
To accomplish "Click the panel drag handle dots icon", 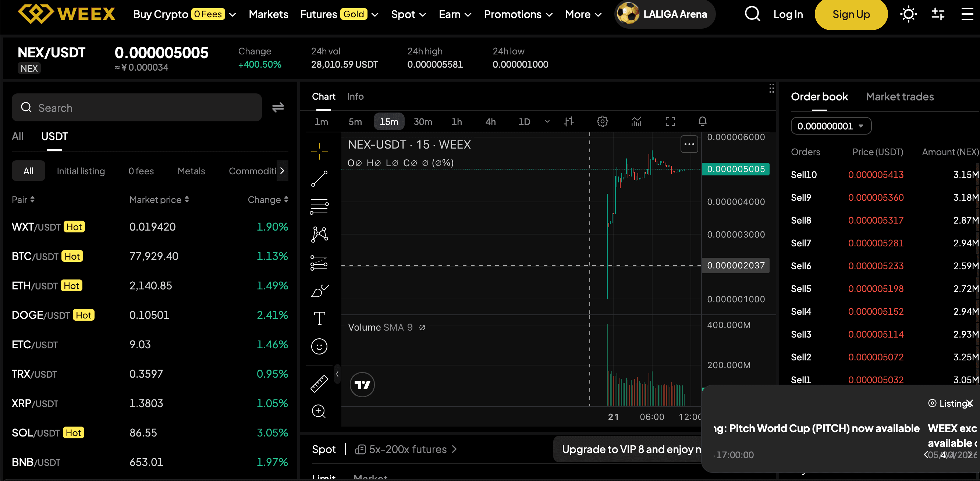I will tap(771, 88).
